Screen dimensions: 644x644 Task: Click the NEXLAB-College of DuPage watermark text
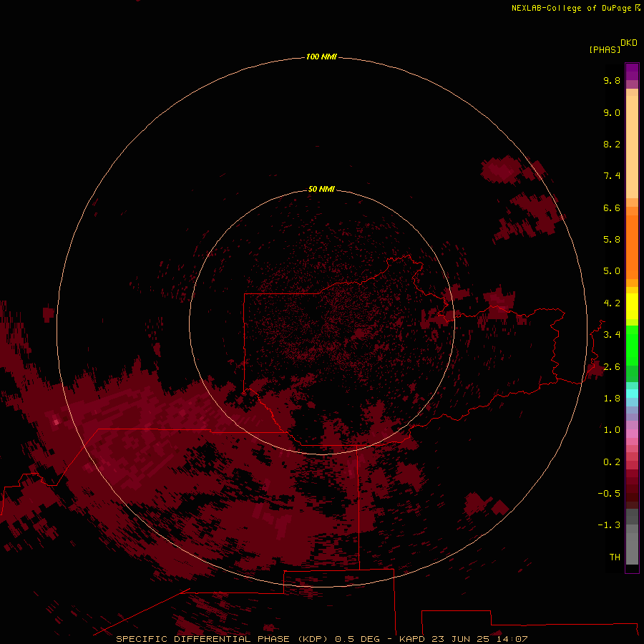point(576,8)
